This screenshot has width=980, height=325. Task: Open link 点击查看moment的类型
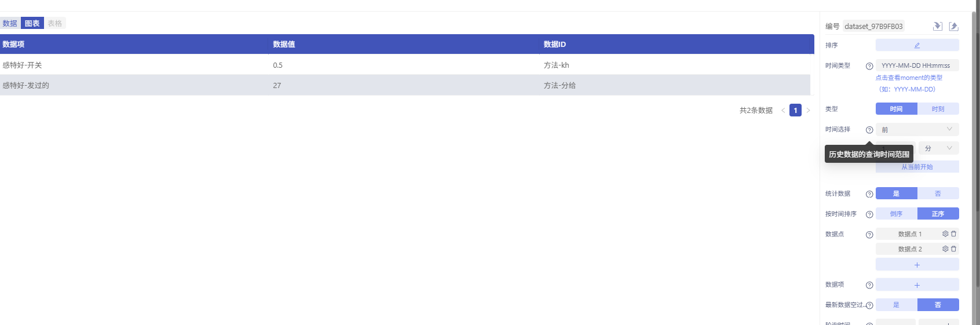point(909,78)
